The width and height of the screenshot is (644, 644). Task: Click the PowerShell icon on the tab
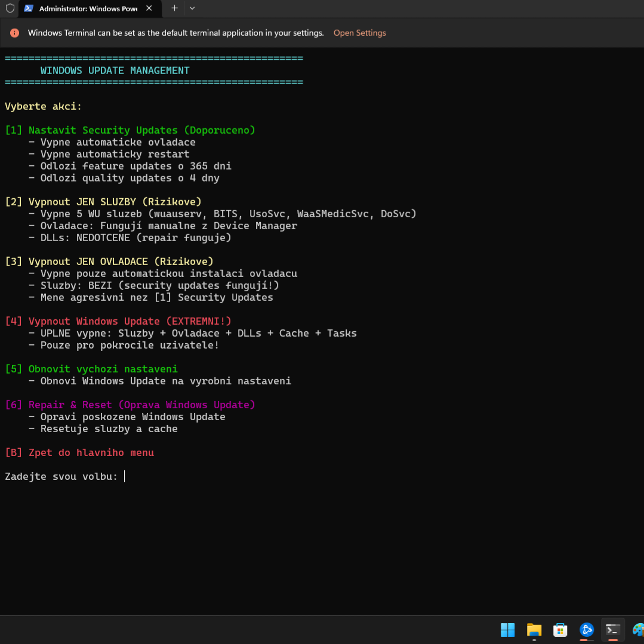[29, 8]
